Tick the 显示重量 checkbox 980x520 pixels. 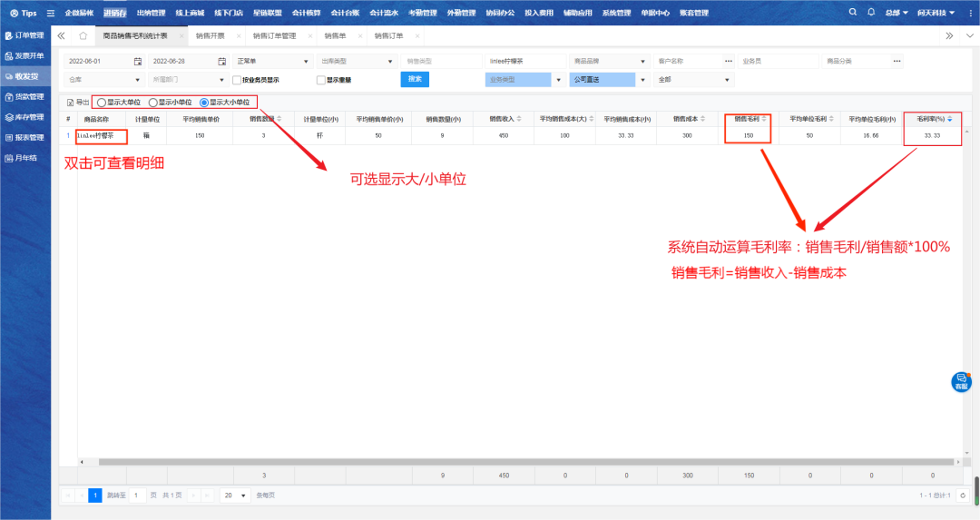tap(320, 80)
